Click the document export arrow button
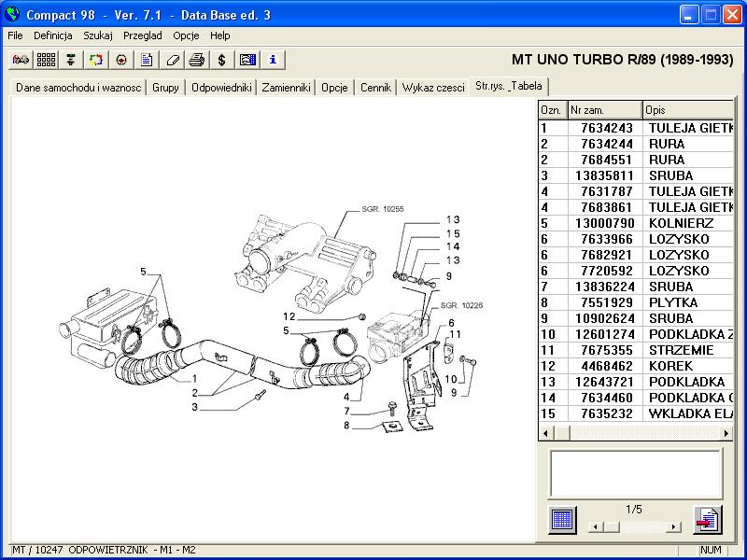Screen dimensions: 747x560 pos(707,520)
